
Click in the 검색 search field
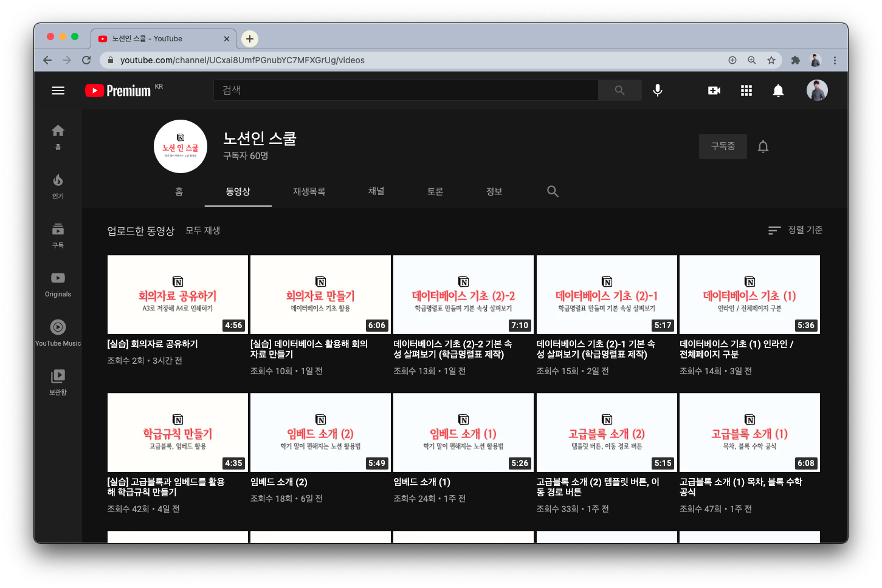coord(406,91)
